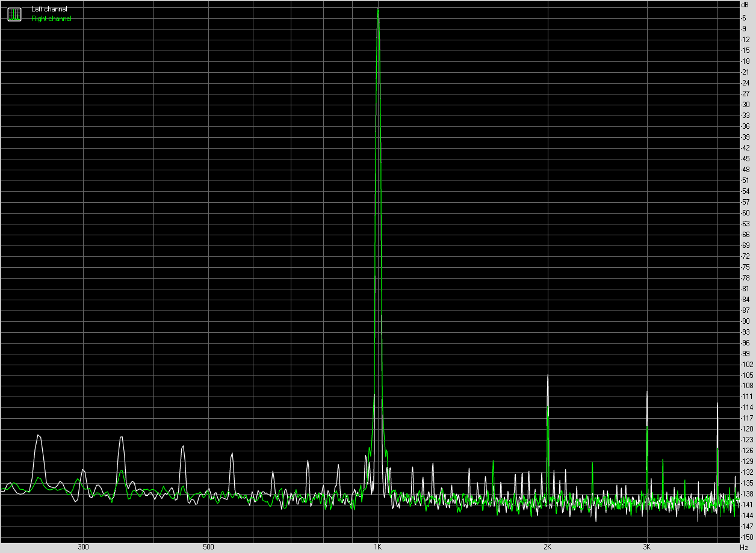
Task: Click the 'Hz' unit label
Action: pyautogui.click(x=745, y=547)
